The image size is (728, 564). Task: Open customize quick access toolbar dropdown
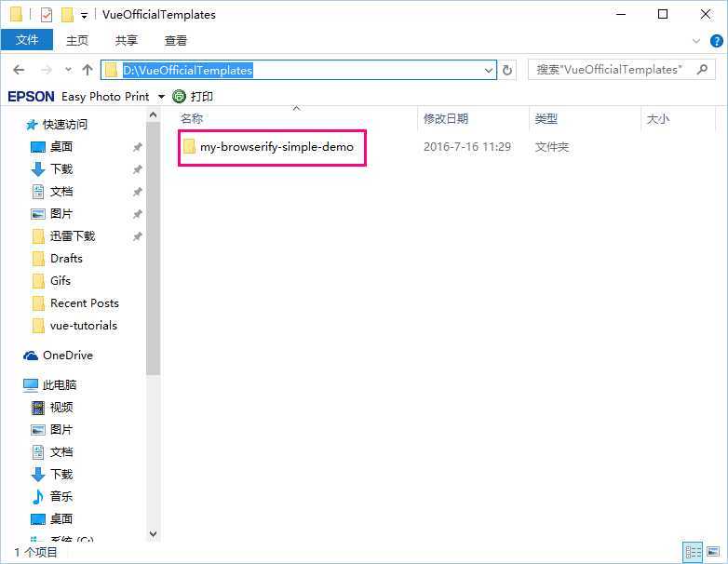click(x=84, y=15)
